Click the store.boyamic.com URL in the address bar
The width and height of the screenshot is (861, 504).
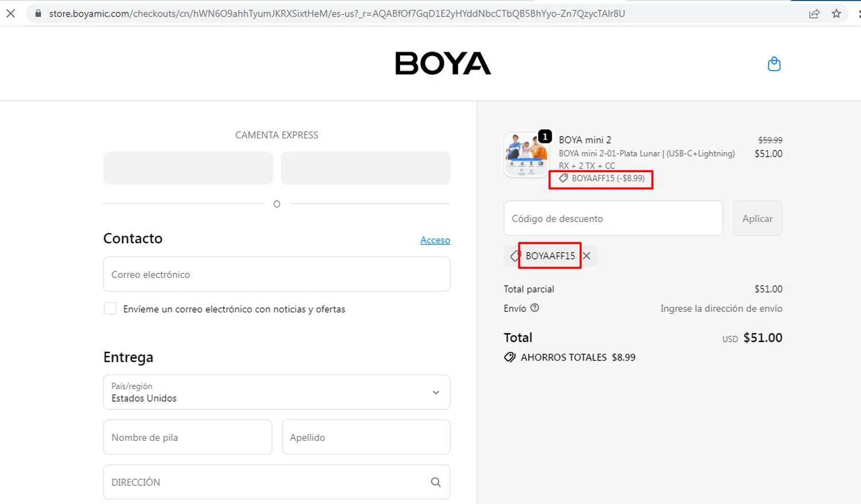(x=337, y=13)
